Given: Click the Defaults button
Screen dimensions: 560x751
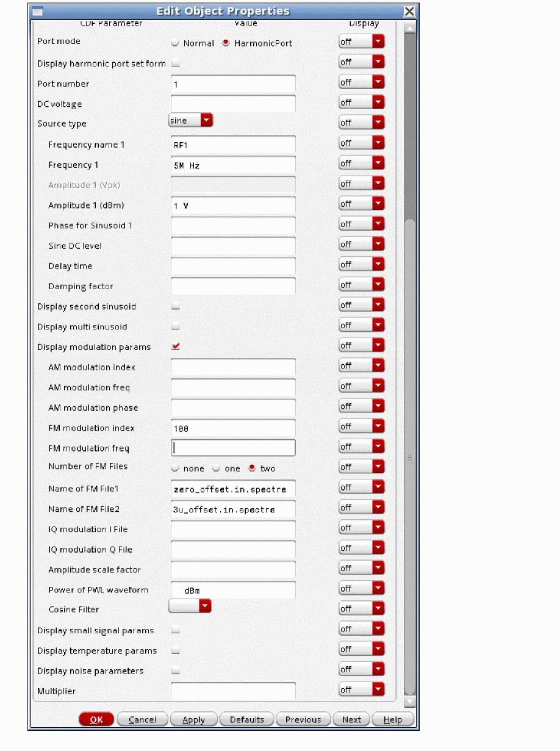Looking at the screenshot, I should click(246, 719).
